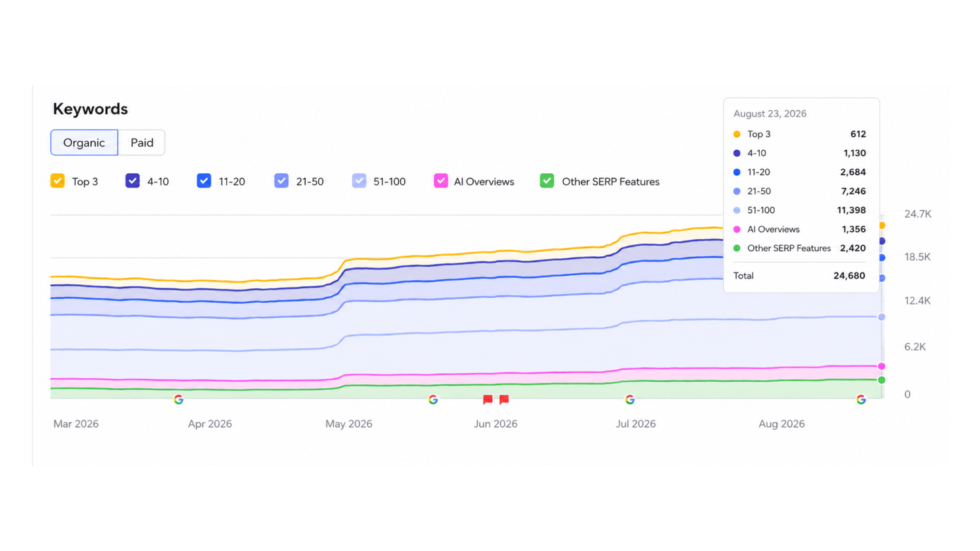This screenshot has height=551, width=980.
Task: Click the 51-100 value 11,398 in tooltip
Action: point(851,210)
